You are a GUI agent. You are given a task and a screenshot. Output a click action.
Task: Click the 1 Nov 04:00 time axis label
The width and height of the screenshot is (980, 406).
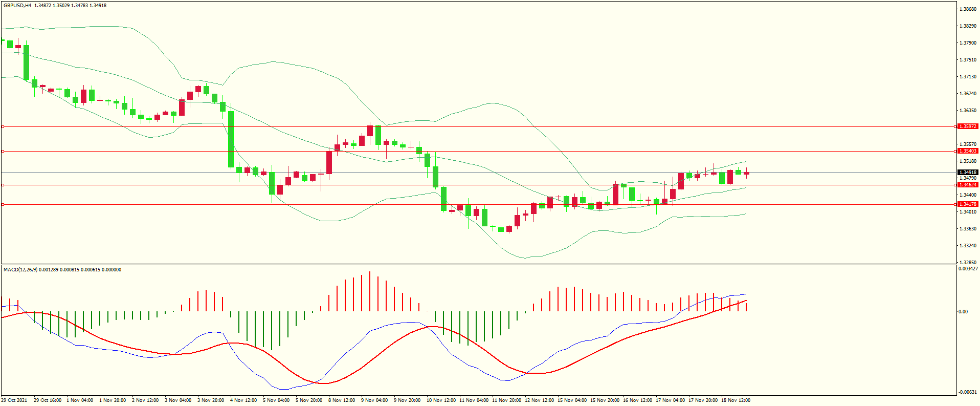click(80, 400)
